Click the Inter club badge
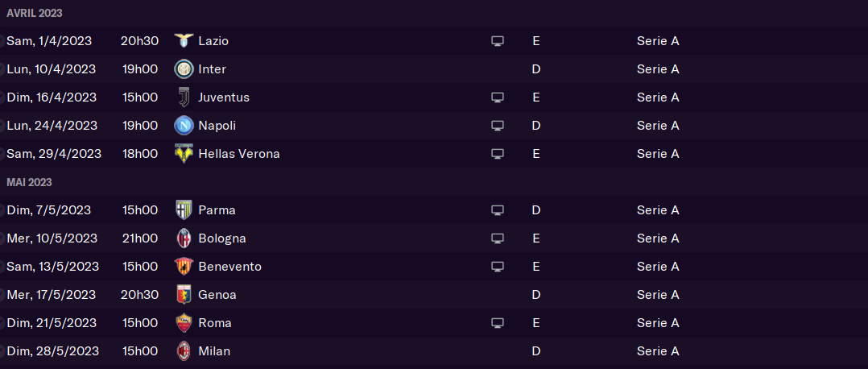The height and width of the screenshot is (369, 868). click(184, 68)
